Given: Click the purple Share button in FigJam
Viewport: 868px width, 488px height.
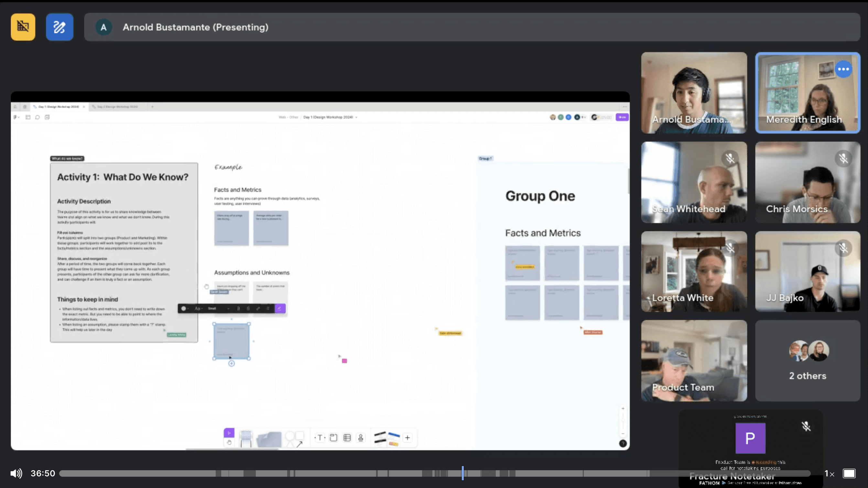Looking at the screenshot, I should coord(622,117).
